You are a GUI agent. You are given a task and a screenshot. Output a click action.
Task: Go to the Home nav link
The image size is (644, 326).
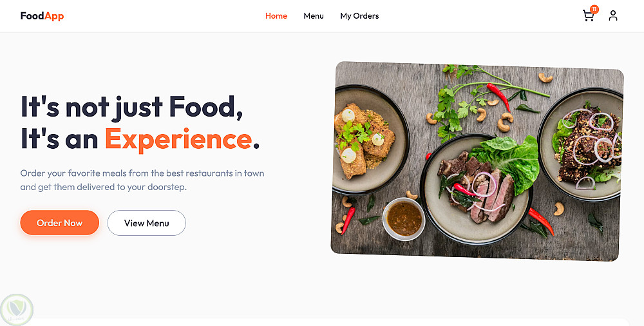276,16
